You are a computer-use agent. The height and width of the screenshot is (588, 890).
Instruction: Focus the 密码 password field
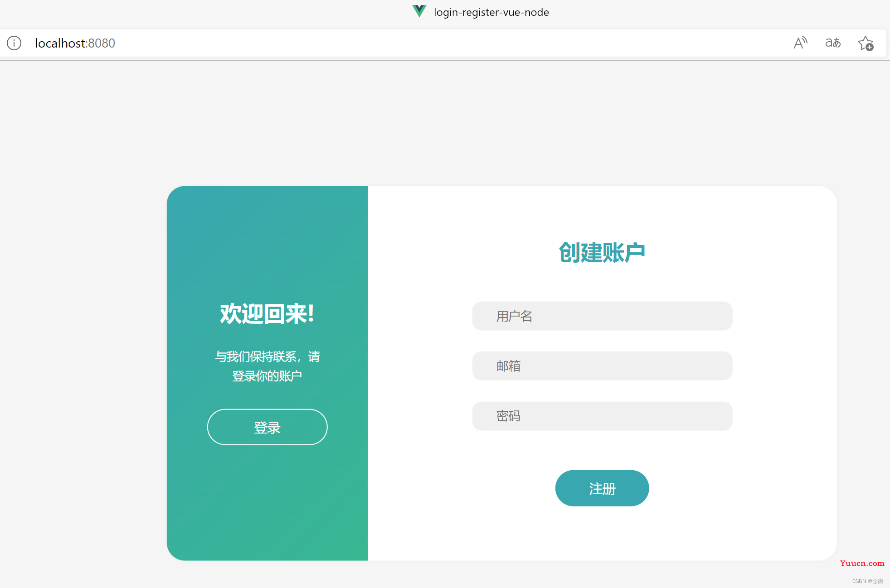tap(602, 416)
